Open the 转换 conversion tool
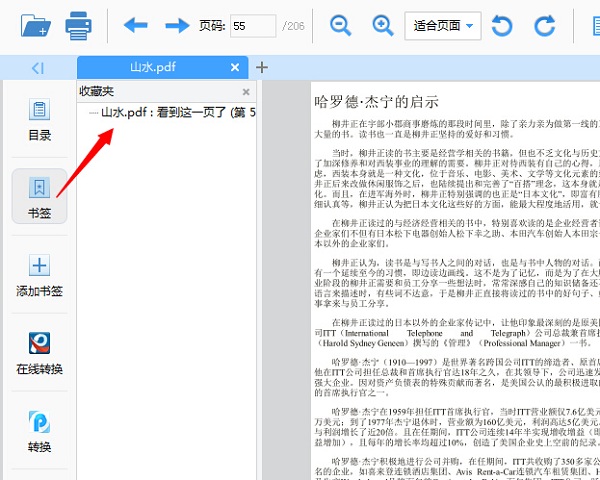 coord(39,431)
